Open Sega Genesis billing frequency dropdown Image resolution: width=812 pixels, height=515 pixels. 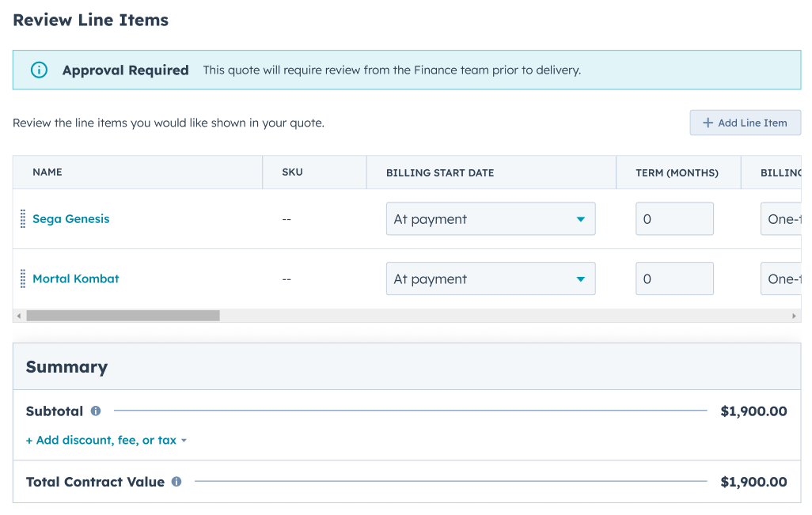780,219
